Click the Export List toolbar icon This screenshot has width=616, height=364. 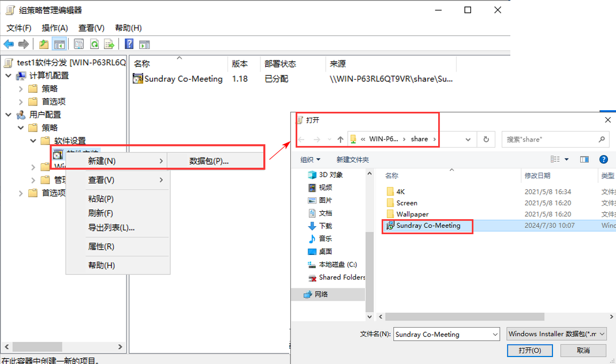coord(109,44)
